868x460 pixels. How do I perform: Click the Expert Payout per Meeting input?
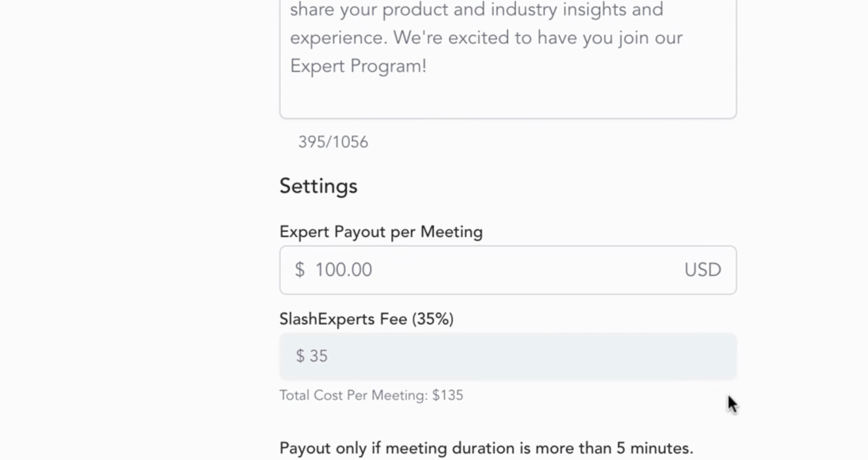tap(508, 270)
